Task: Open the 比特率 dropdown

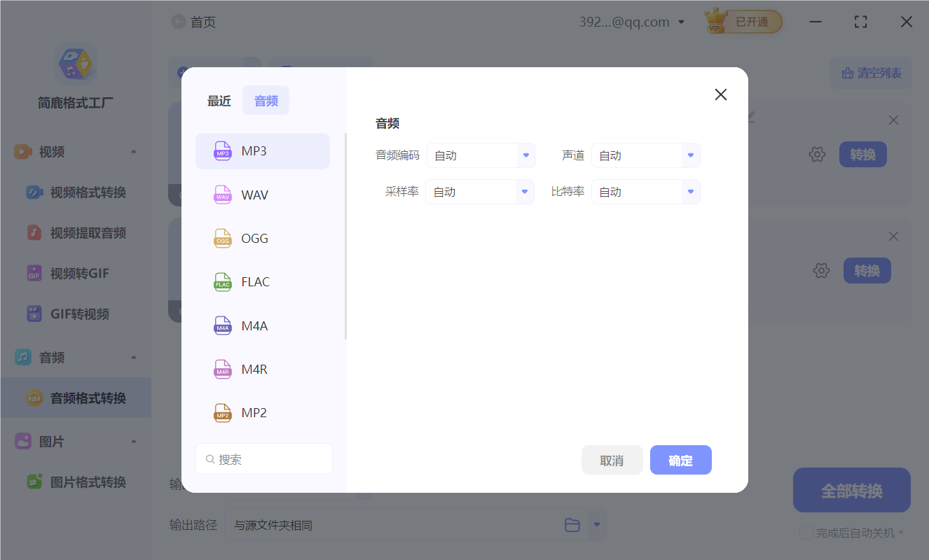Action: pos(645,191)
